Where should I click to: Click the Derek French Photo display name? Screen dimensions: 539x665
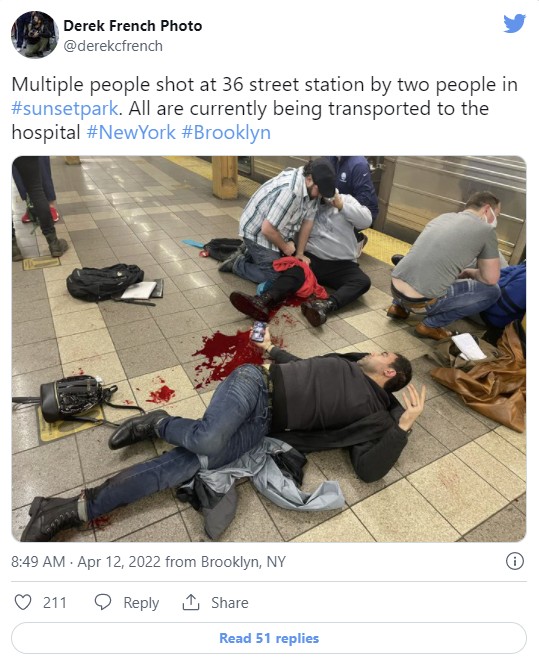(133, 26)
